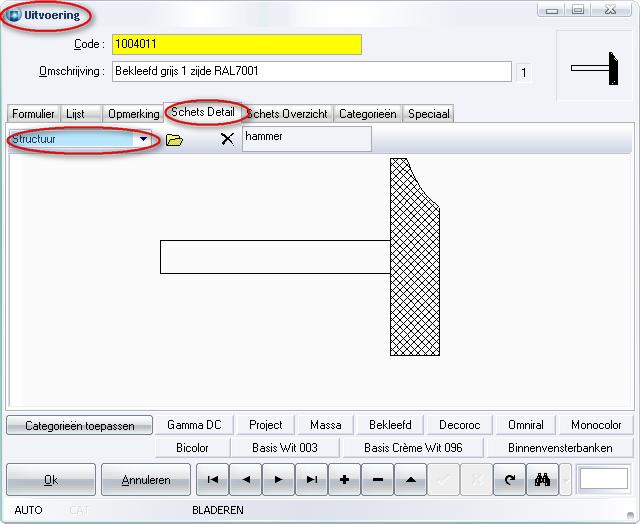Screen dimensions: 640x524
Task: Select the Massa category
Action: tap(326, 425)
